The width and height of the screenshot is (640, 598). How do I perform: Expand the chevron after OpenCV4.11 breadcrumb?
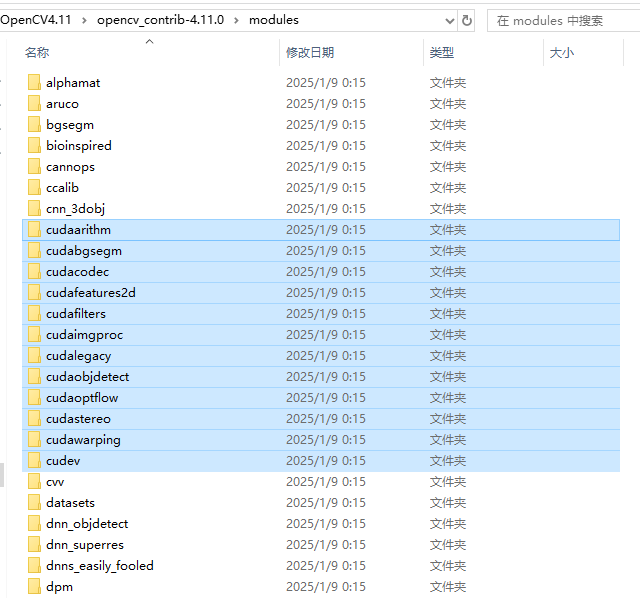(84, 20)
